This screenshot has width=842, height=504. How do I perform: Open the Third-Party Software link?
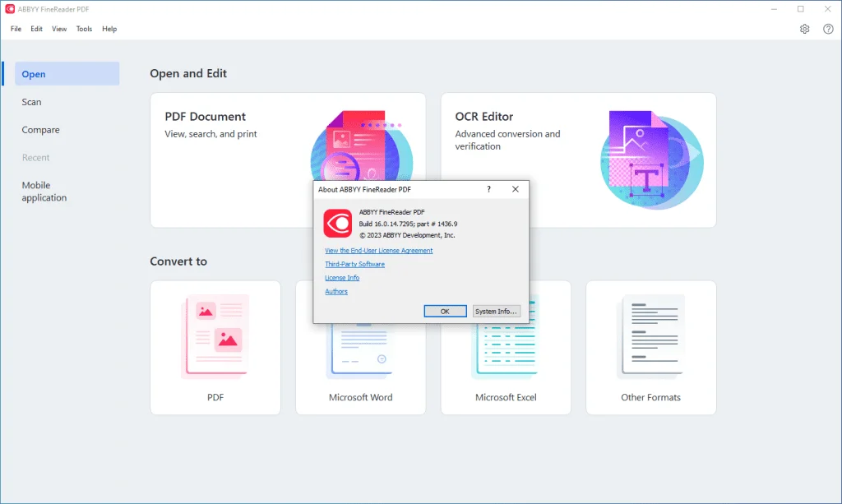point(354,264)
